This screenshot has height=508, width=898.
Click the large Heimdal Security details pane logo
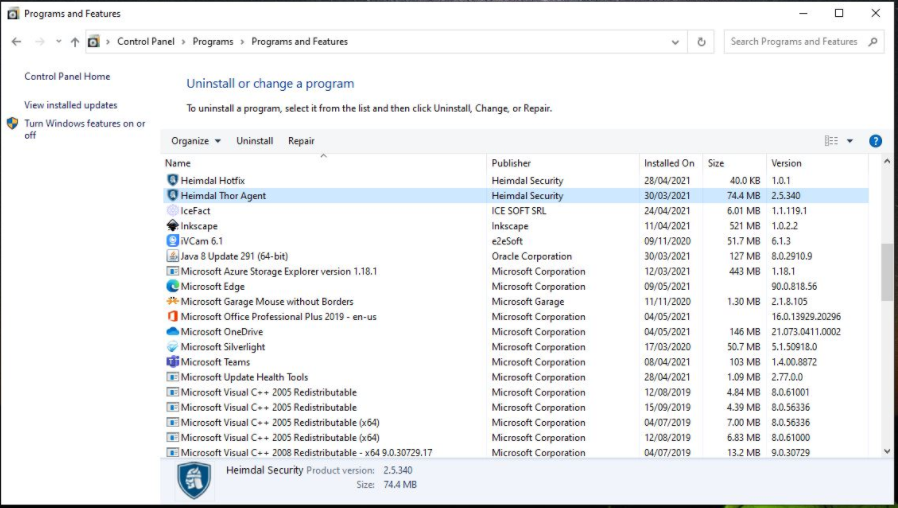[x=194, y=480]
